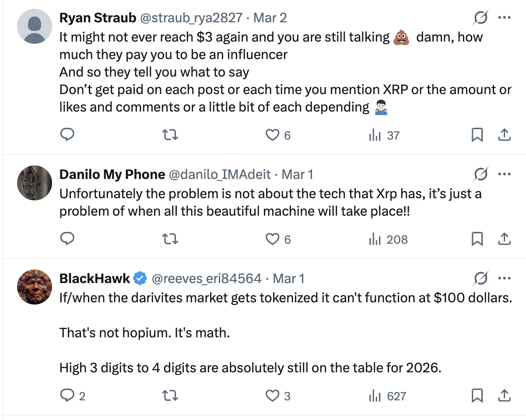Screen dimensions: 526x420
Task: Open more options on Ryan Straub's post
Action: tap(504, 18)
